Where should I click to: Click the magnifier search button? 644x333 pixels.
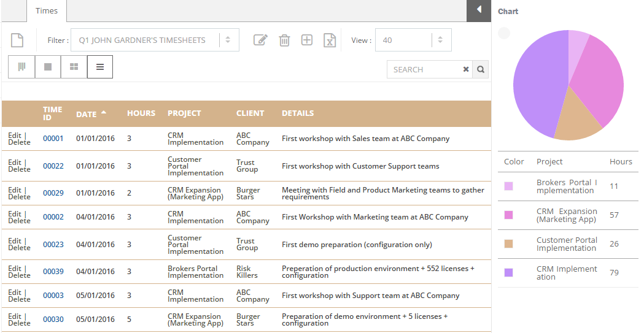pyautogui.click(x=481, y=69)
